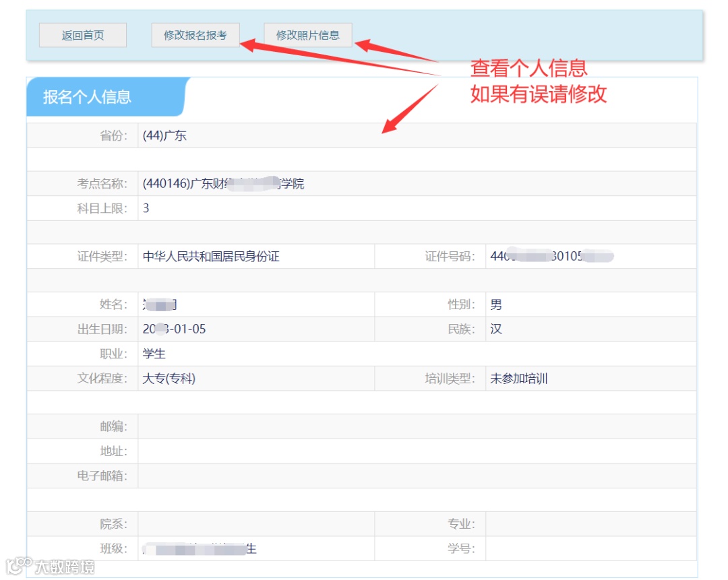Select the ID type 中华人民共和国居民身份证
This screenshot has height=580, width=728.
pos(211,257)
